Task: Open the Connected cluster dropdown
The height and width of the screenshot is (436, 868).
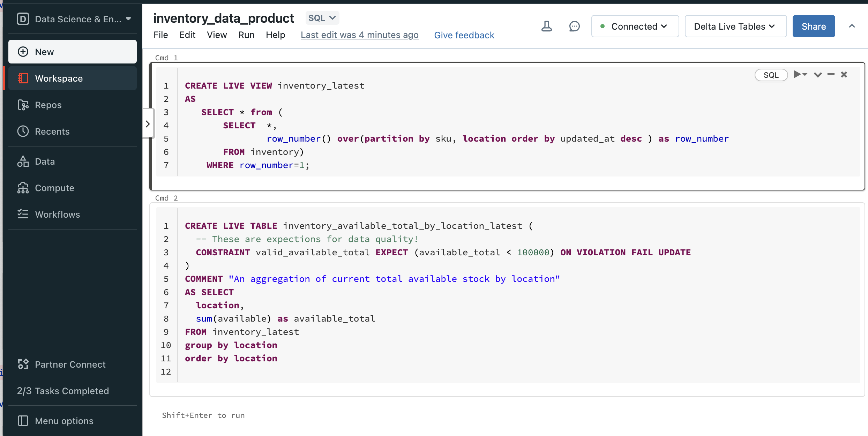Action: 635,26
